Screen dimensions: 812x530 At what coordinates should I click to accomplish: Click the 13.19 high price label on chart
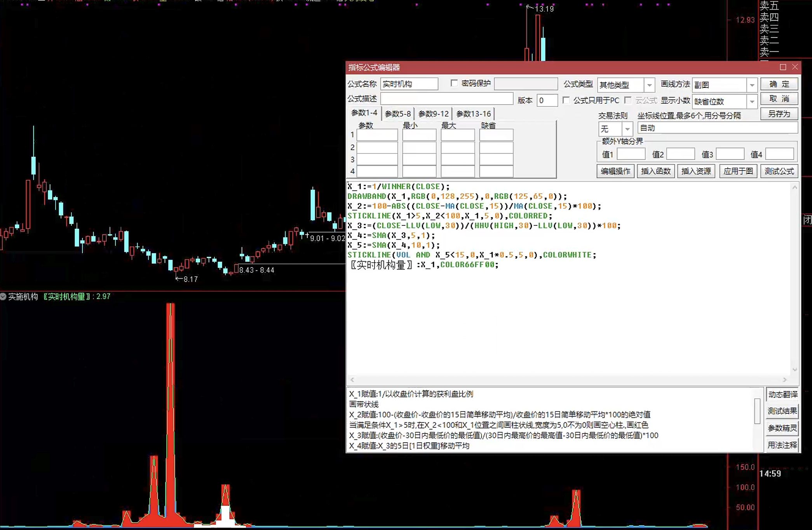pyautogui.click(x=544, y=9)
